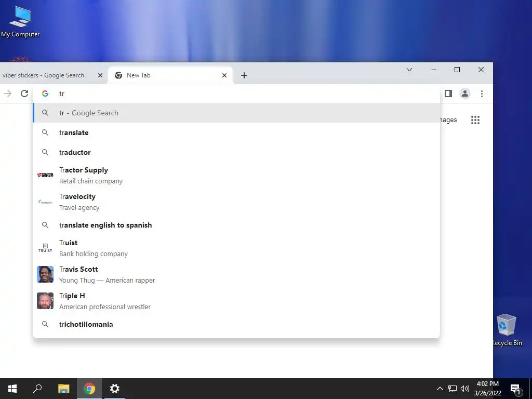Image resolution: width=532 pixels, height=399 pixels.
Task: Open the tab search dropdown chevron
Action: click(409, 70)
